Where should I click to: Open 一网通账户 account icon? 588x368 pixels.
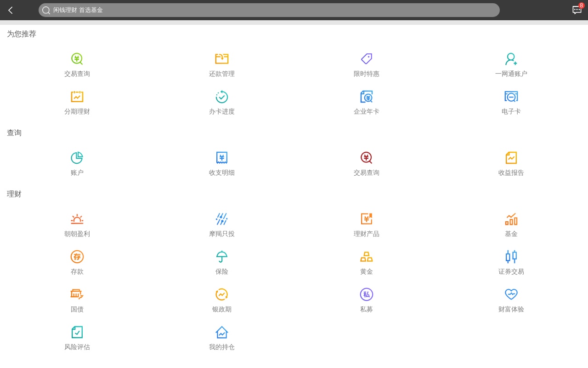coord(511,59)
